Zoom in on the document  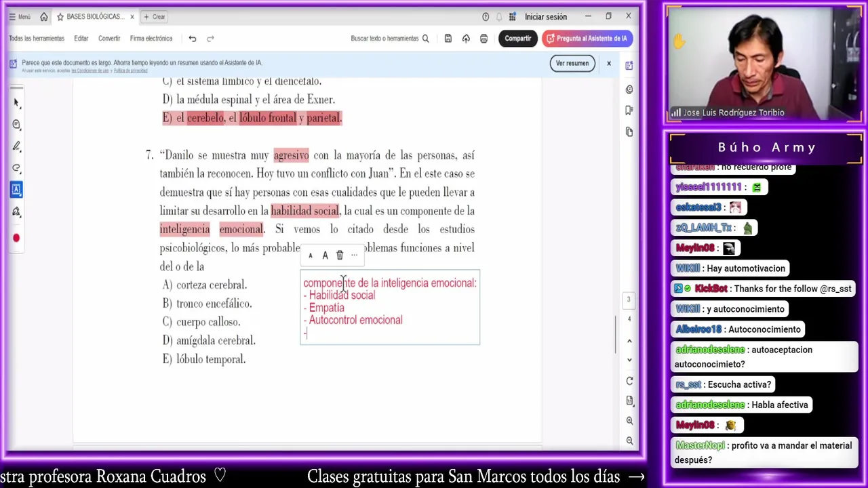[629, 421]
